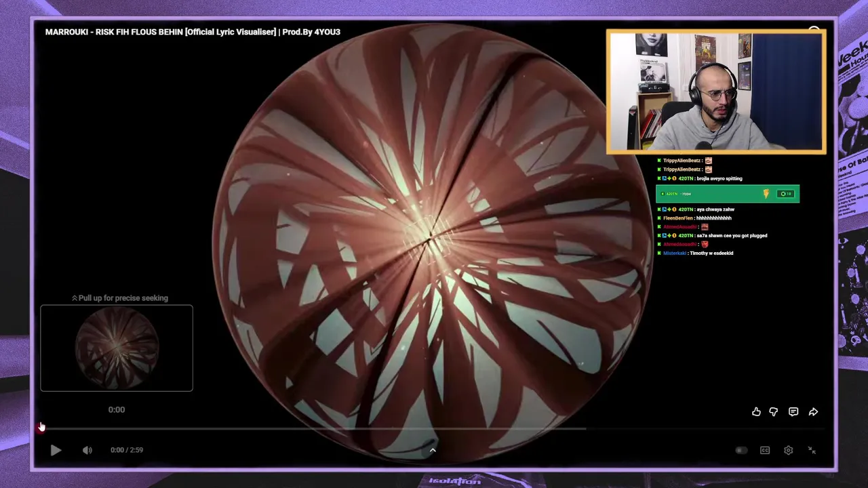This screenshot has width=868, height=488.
Task: Click the 0:00 label under the preview
Action: tap(117, 409)
